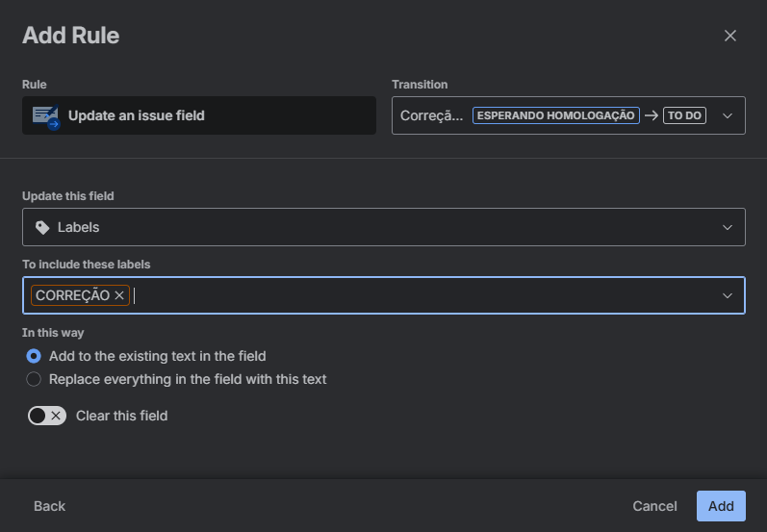Click the Add button
This screenshot has width=767, height=532.
(721, 506)
